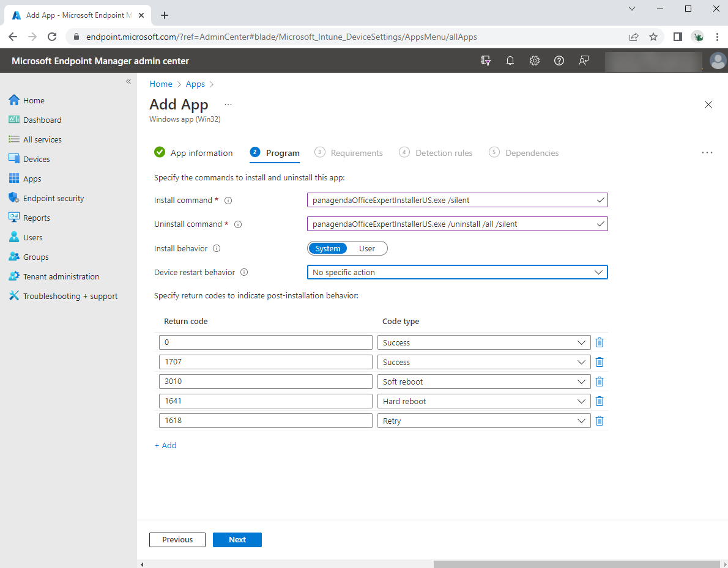Set install behavior to User
The width and height of the screenshot is (728, 568).
pyautogui.click(x=367, y=248)
